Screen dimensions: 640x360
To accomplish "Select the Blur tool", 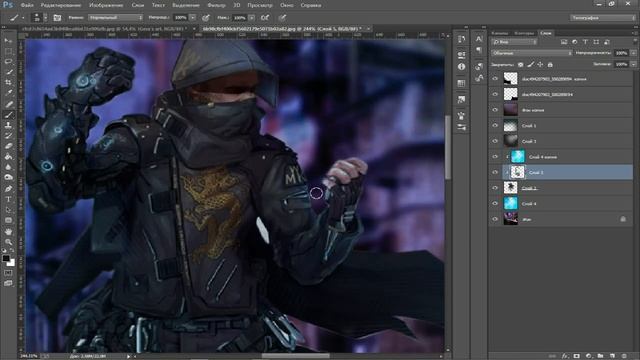I will point(8,168).
